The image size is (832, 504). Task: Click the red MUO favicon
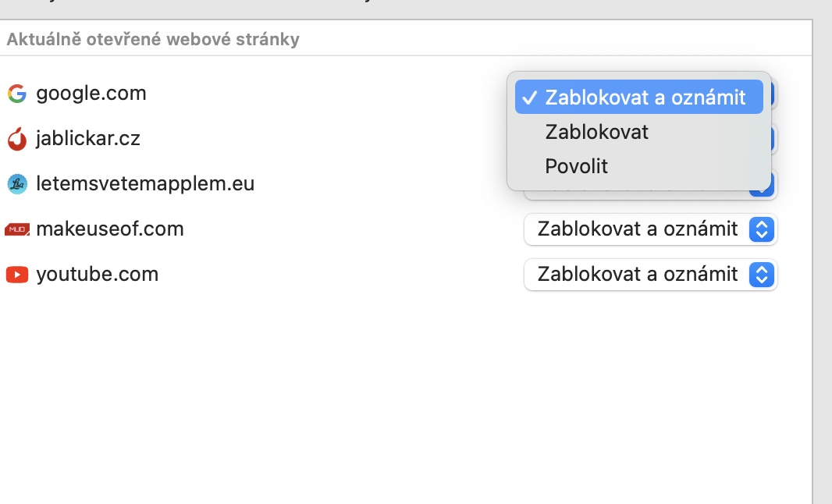click(16, 229)
